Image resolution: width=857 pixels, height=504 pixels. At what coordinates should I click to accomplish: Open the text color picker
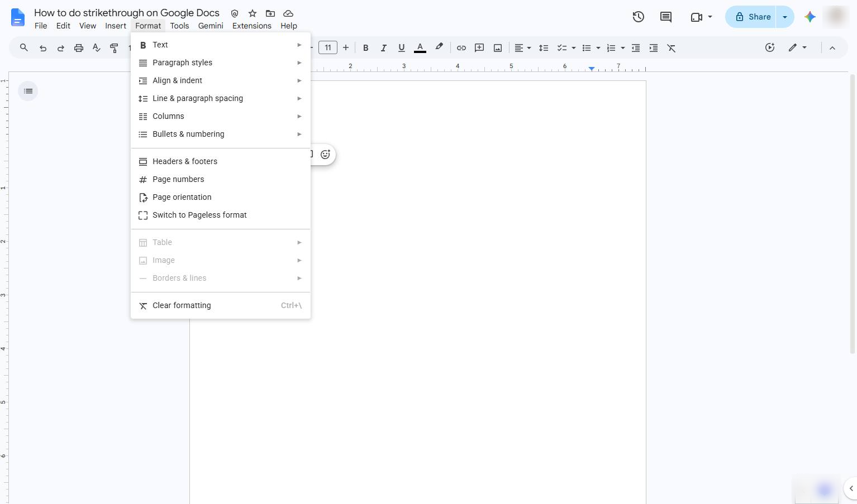click(420, 48)
